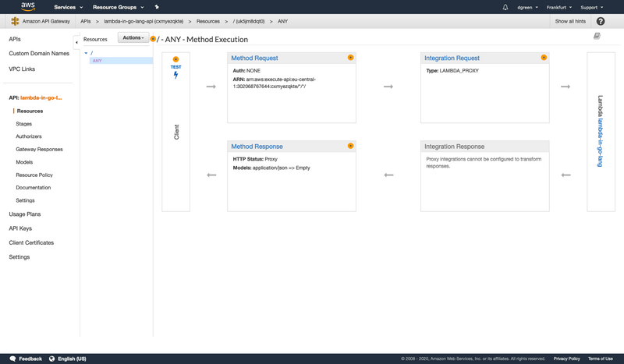Open the Support dropdown menu
This screenshot has width=624, height=364.
tap(592, 7)
